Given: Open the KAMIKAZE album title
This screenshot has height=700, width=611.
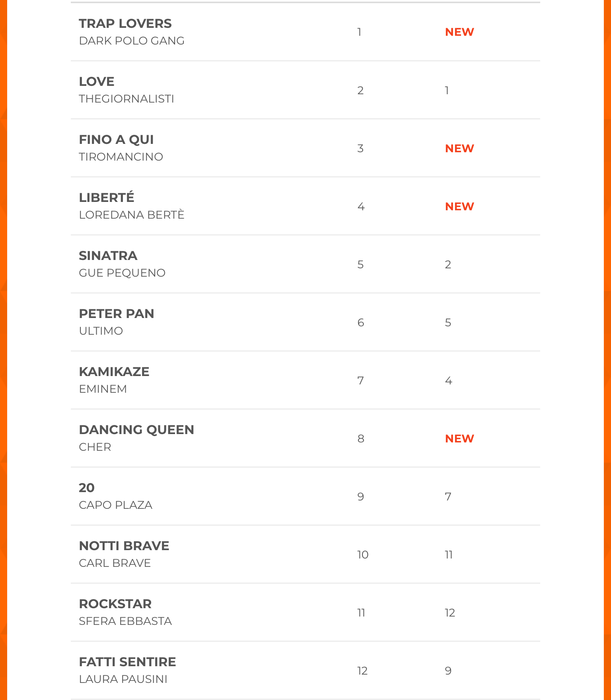Looking at the screenshot, I should pyautogui.click(x=114, y=372).
